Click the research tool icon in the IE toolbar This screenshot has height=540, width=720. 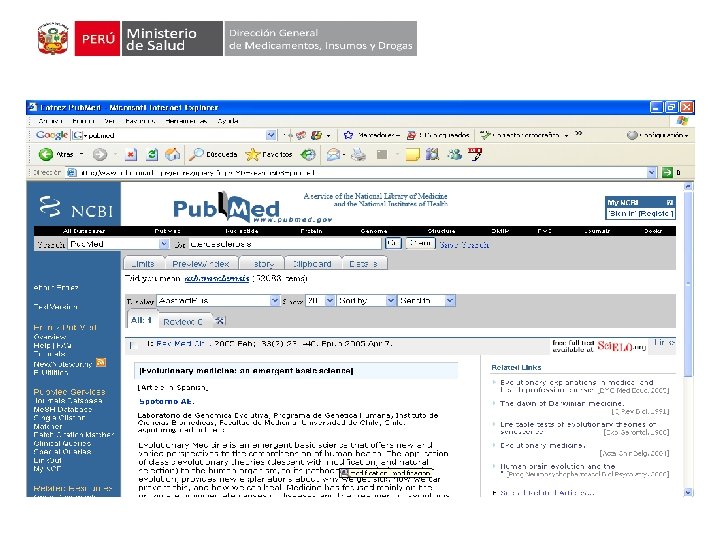433,155
